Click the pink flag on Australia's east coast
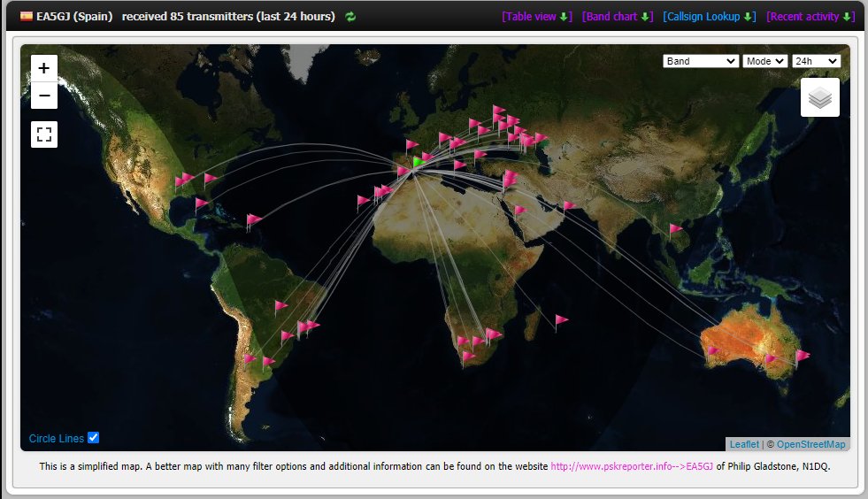868x499 pixels. [803, 357]
